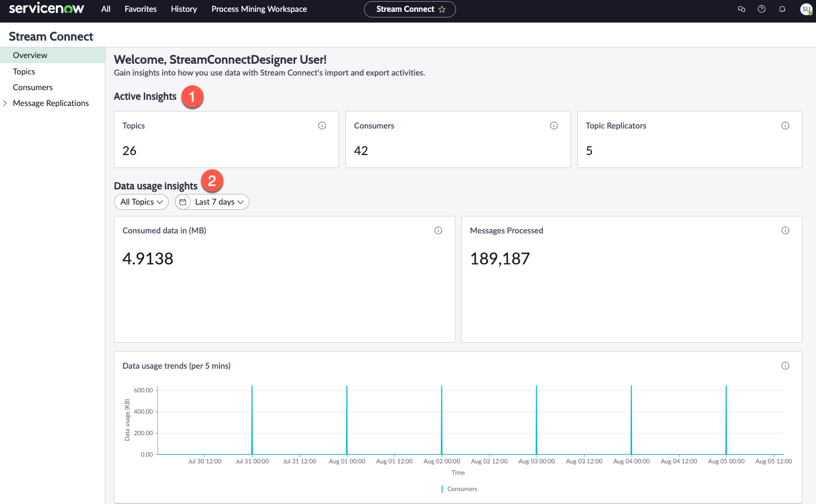Open the All Topics dropdown
816x504 pixels.
pos(141,202)
